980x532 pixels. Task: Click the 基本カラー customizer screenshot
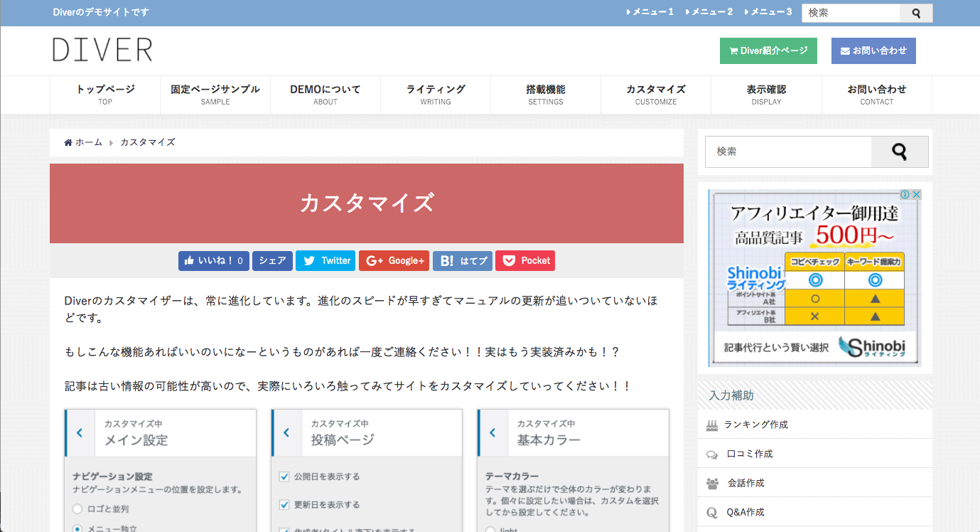coord(574,471)
